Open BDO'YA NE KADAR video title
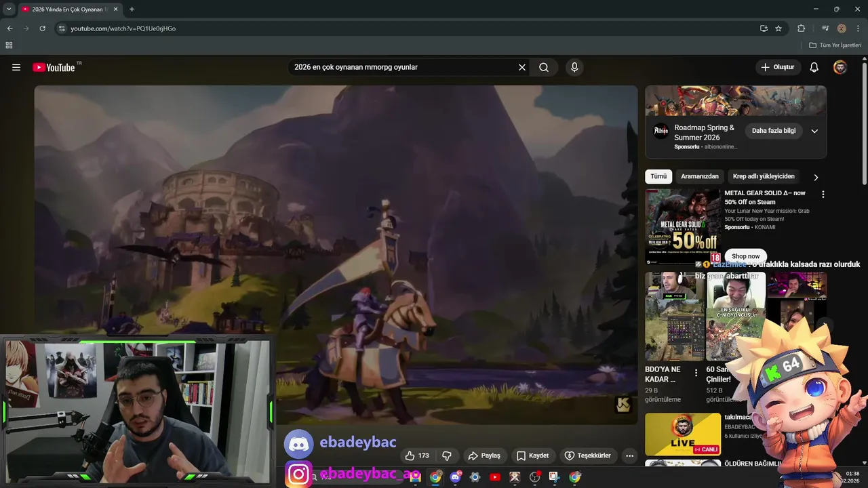Screen dimensions: 868x488 tap(663, 374)
